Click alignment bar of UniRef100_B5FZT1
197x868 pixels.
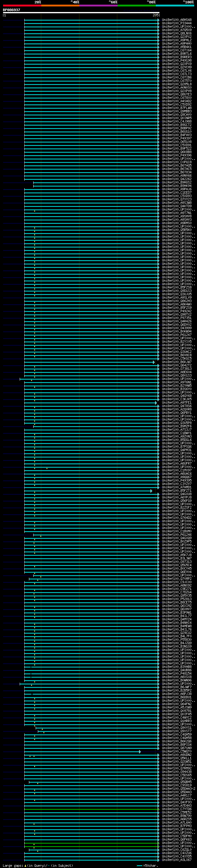pos(88,491)
